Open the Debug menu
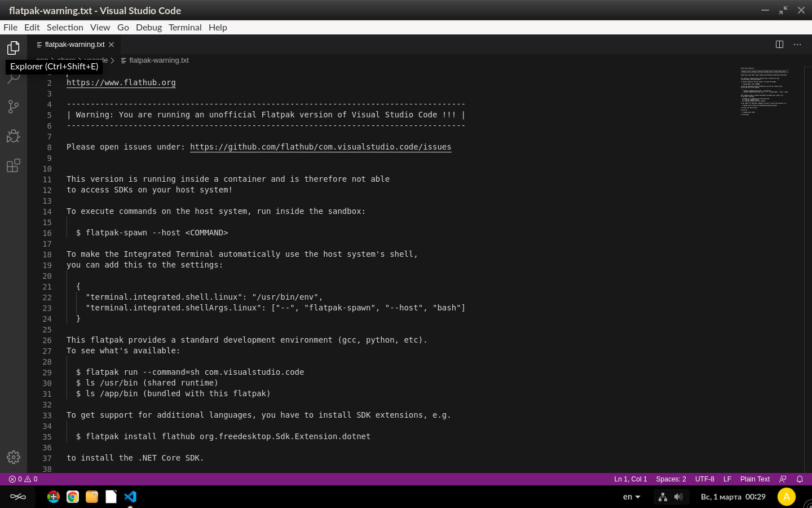Screen dimensions: 812x508 149,27
